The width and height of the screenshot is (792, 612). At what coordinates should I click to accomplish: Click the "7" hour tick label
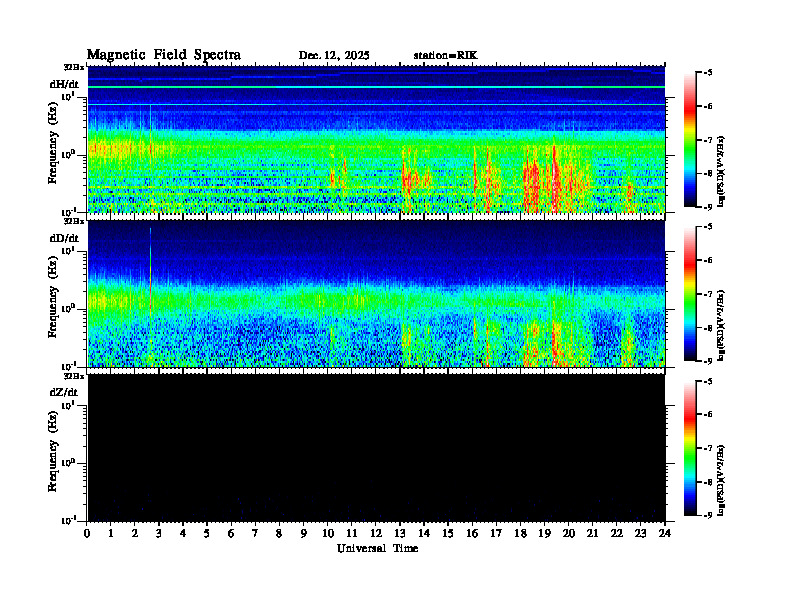pyautogui.click(x=255, y=534)
